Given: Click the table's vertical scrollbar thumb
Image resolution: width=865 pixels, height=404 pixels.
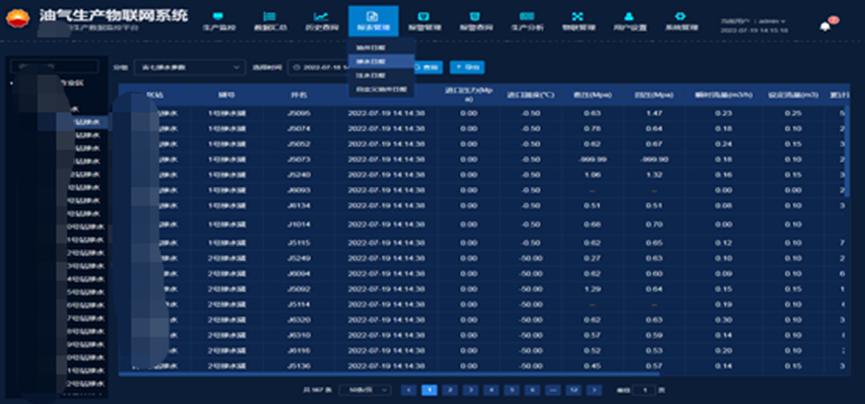Looking at the screenshot, I should [x=847, y=149].
